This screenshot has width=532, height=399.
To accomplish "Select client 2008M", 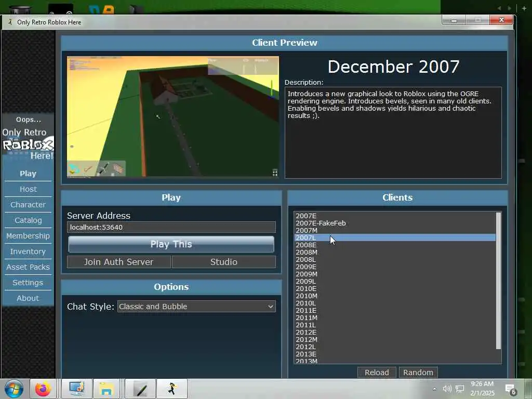I will (395, 252).
